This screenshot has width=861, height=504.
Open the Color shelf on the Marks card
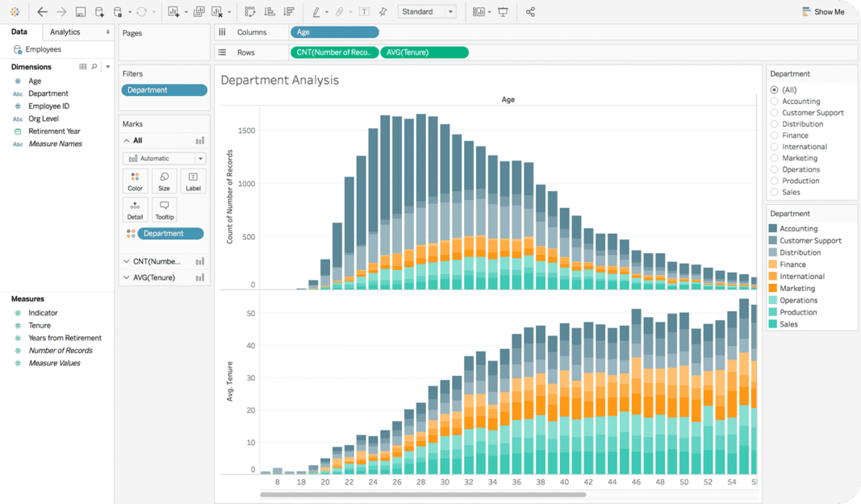point(135,181)
